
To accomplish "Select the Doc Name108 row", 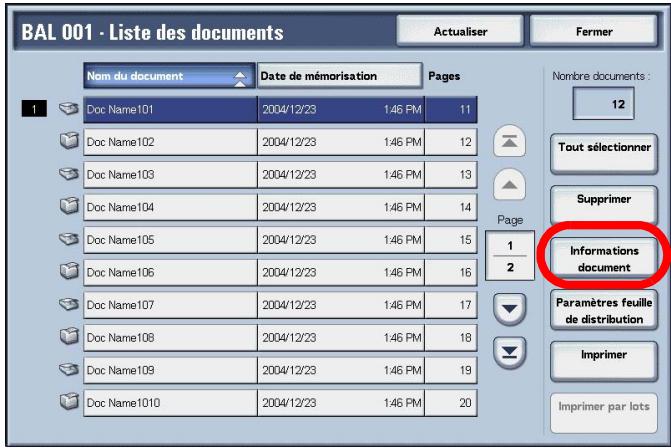I will [280, 338].
